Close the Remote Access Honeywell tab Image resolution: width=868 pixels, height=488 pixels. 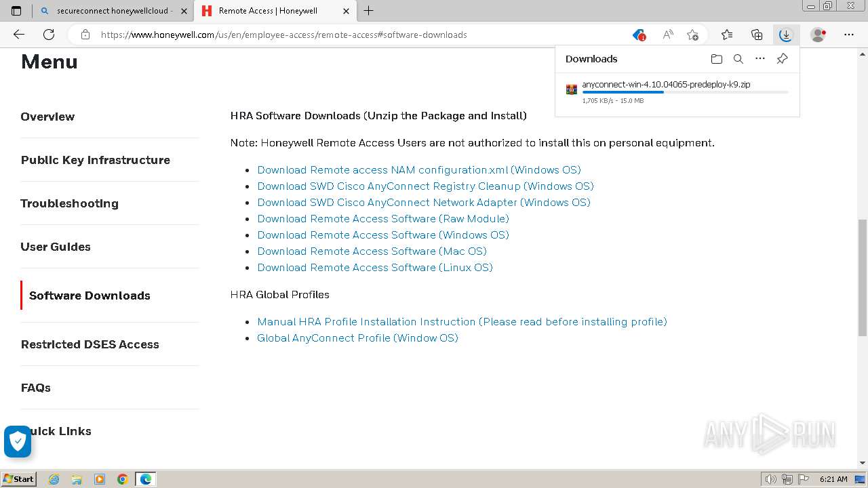pos(346,11)
